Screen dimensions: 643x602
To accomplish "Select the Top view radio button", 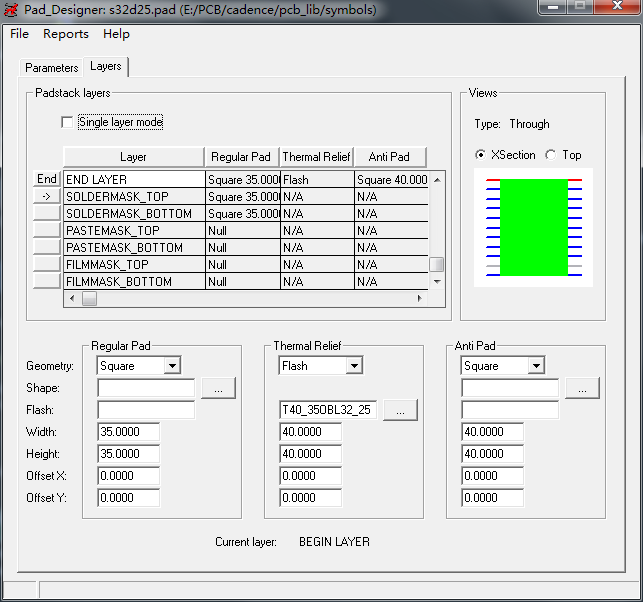I will click(550, 155).
